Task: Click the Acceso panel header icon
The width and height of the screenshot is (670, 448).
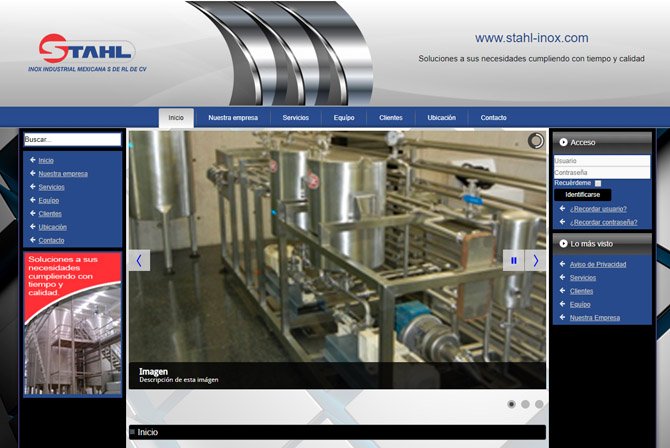Action: tap(564, 142)
